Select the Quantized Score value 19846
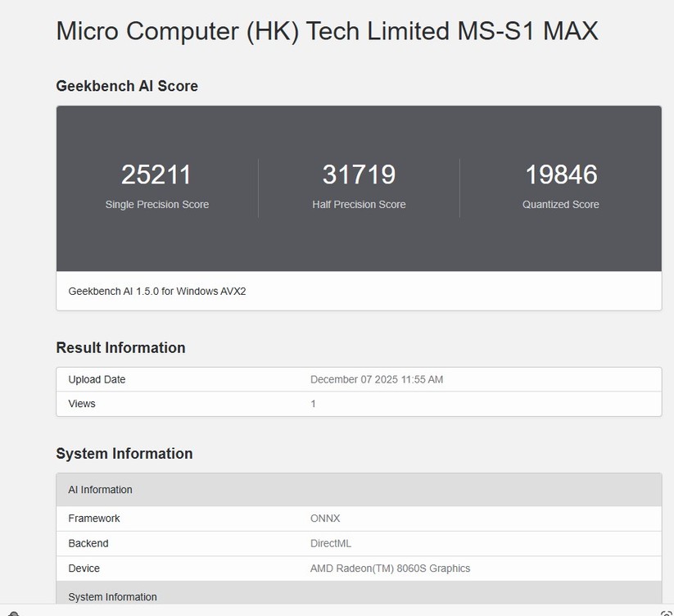 (560, 174)
